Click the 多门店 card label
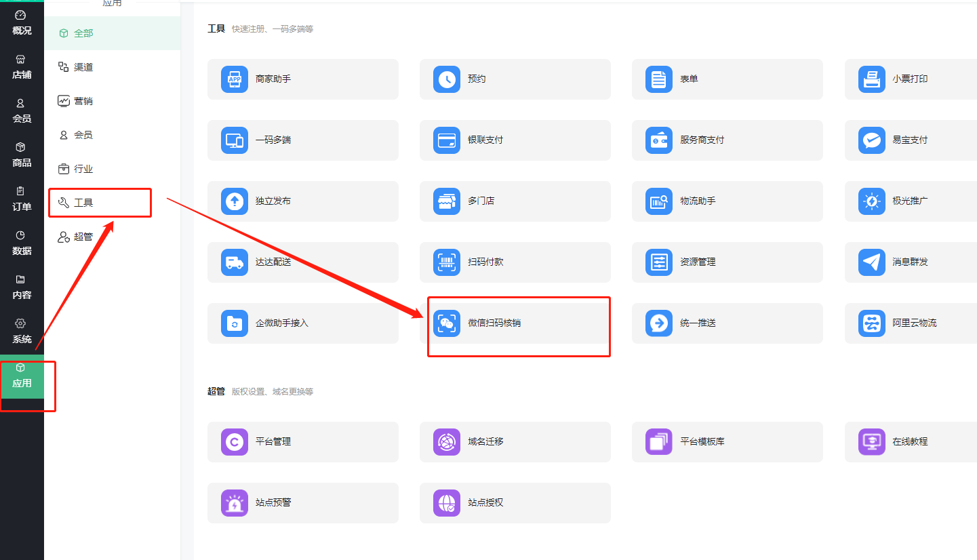Viewport: 977px width, 560px height. pos(481,201)
